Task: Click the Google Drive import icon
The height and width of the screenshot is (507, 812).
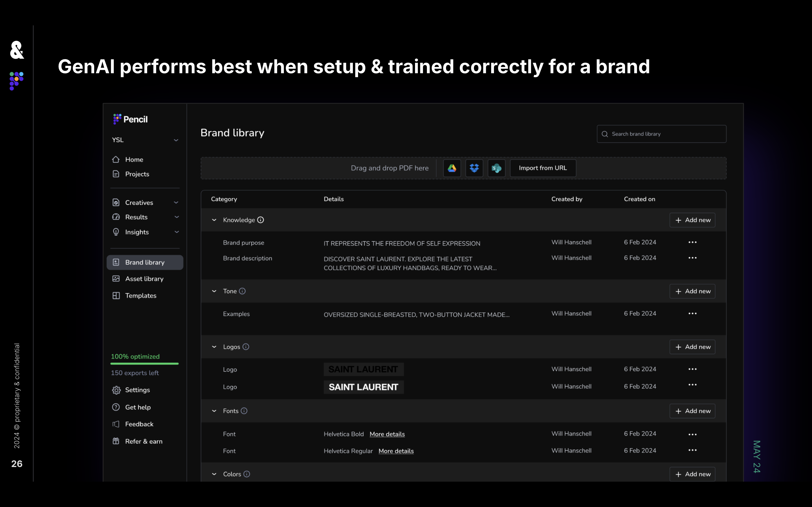Action: [452, 168]
